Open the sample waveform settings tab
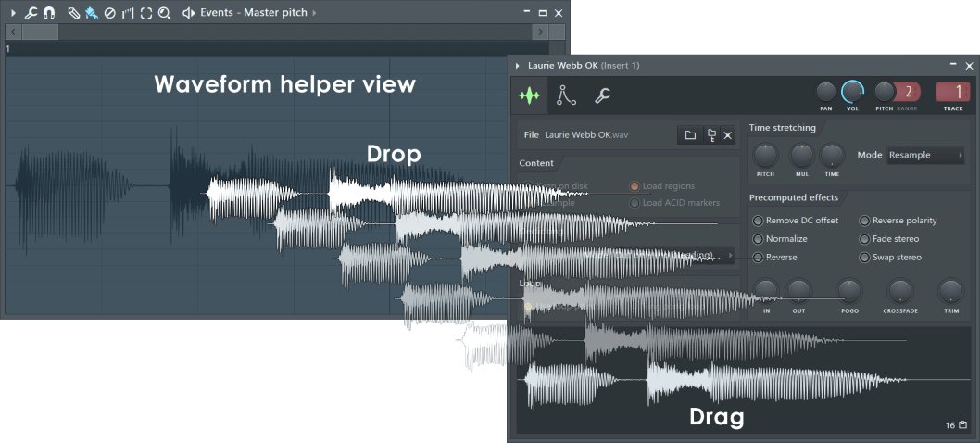Screen dimensions: 980x443 [530, 95]
